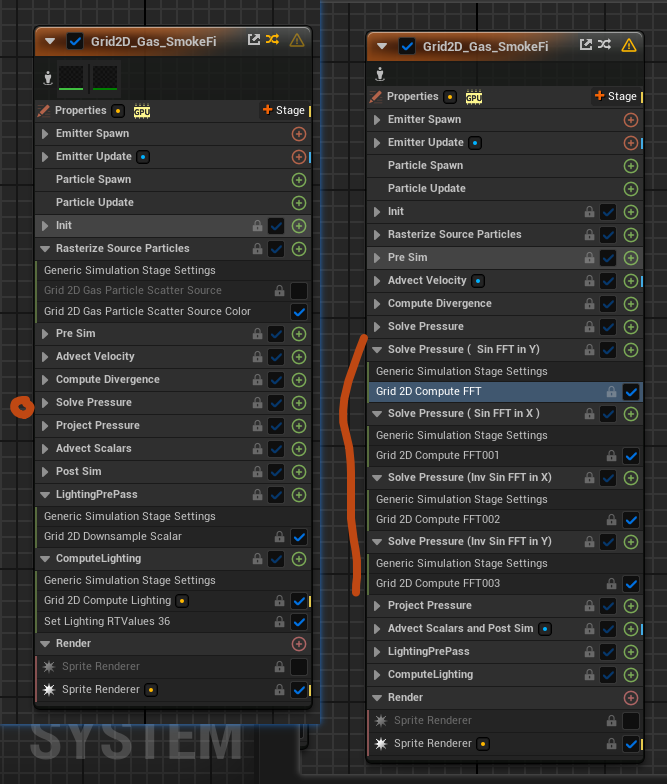667x784 pixels.
Task: Click the + Stage button in right emitter
Action: tap(616, 96)
